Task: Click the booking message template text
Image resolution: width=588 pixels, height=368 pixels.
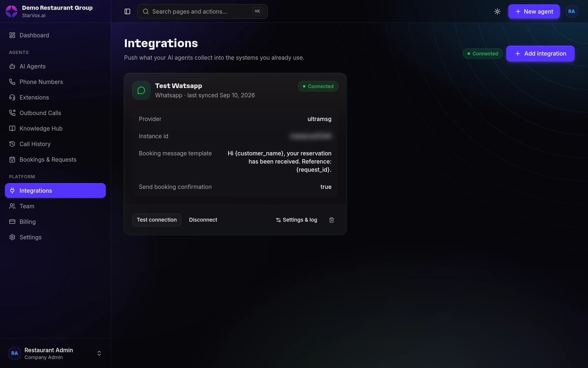Action: click(279, 161)
